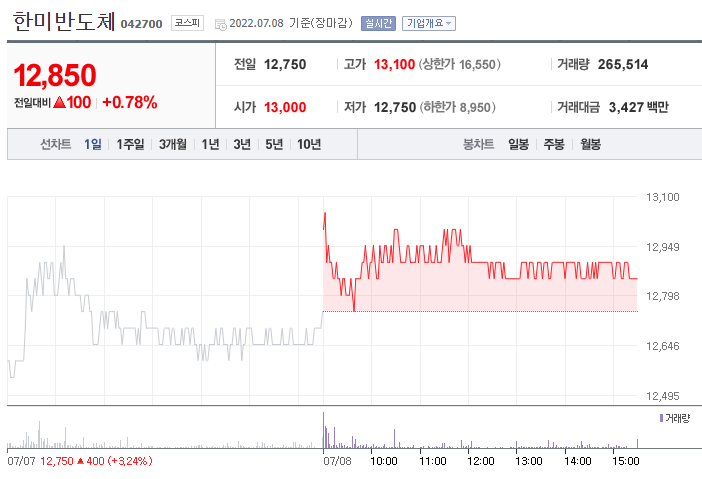This screenshot has width=702, height=479.
Task: Click the 코스피 market badge
Action: point(187,23)
